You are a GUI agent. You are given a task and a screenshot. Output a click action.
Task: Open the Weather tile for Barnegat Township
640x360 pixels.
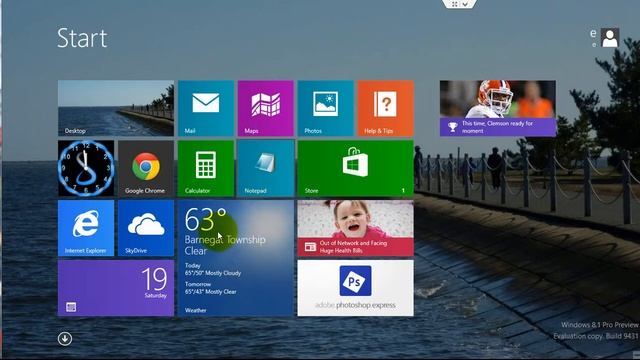pyautogui.click(x=236, y=258)
